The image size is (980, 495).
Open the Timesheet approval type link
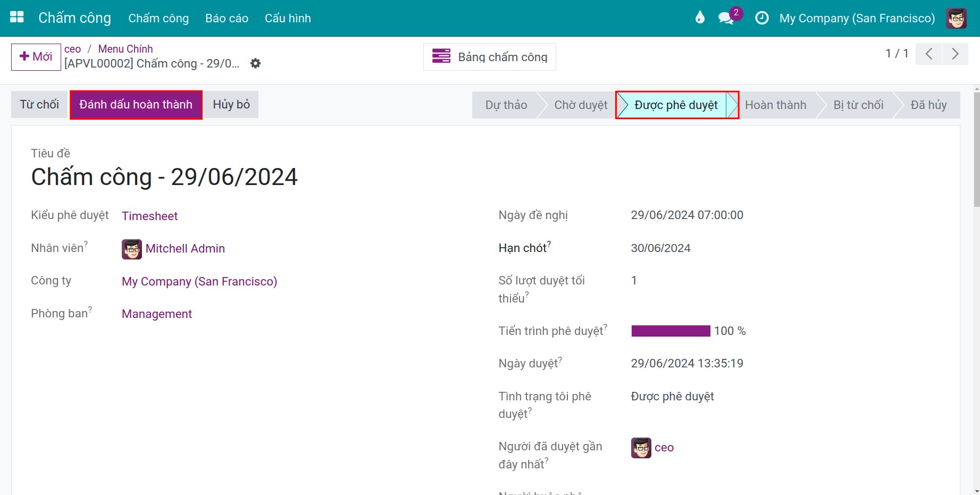(x=149, y=216)
